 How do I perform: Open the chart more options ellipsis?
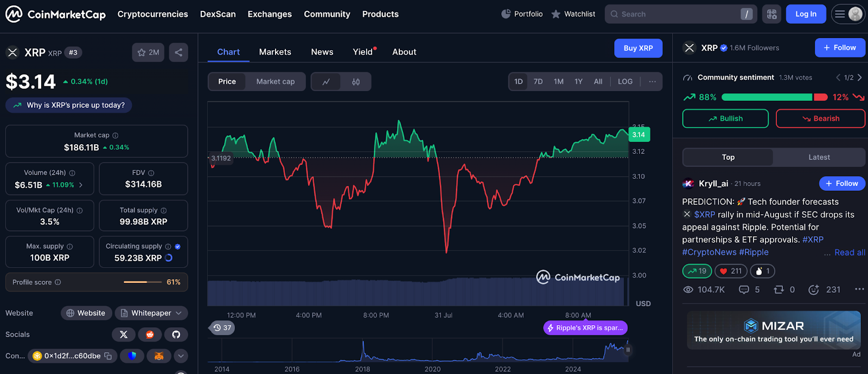(x=652, y=82)
